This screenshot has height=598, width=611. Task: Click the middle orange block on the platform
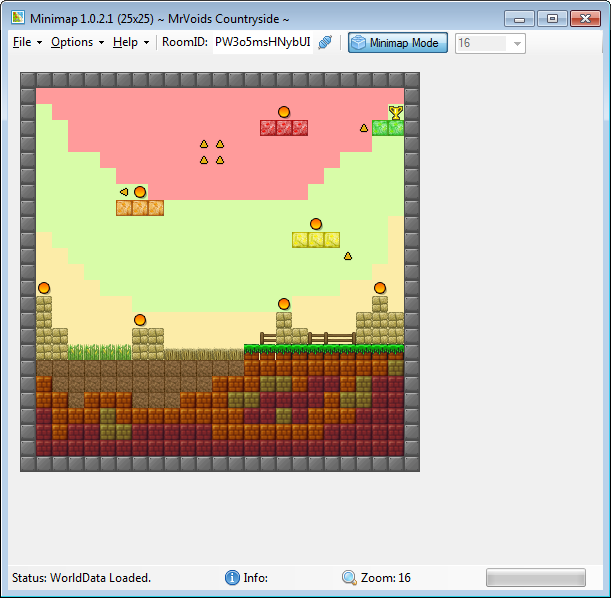click(140, 208)
